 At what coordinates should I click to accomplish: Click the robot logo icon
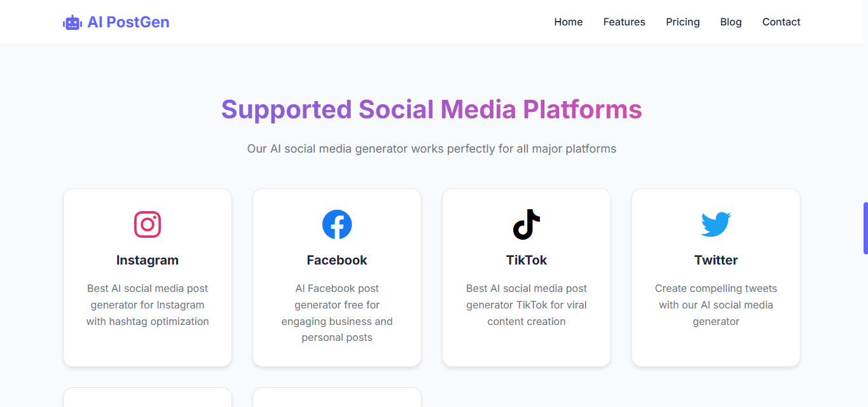(x=72, y=22)
